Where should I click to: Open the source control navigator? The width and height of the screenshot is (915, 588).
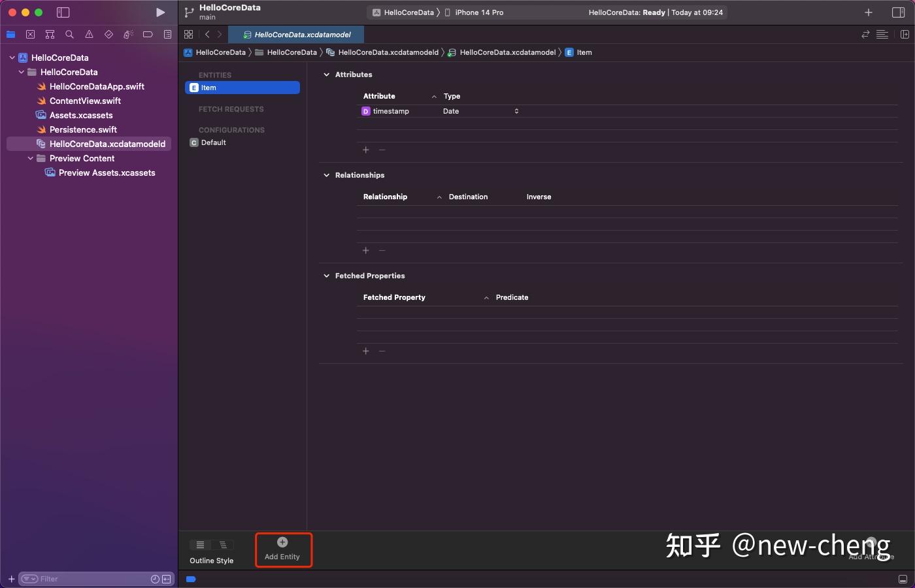(x=30, y=34)
